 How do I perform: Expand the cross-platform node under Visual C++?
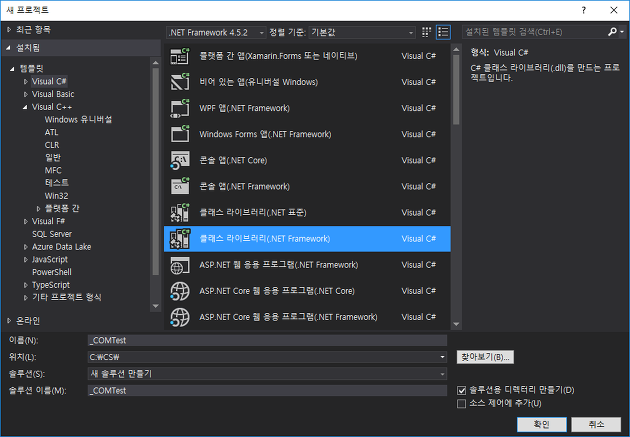38,208
